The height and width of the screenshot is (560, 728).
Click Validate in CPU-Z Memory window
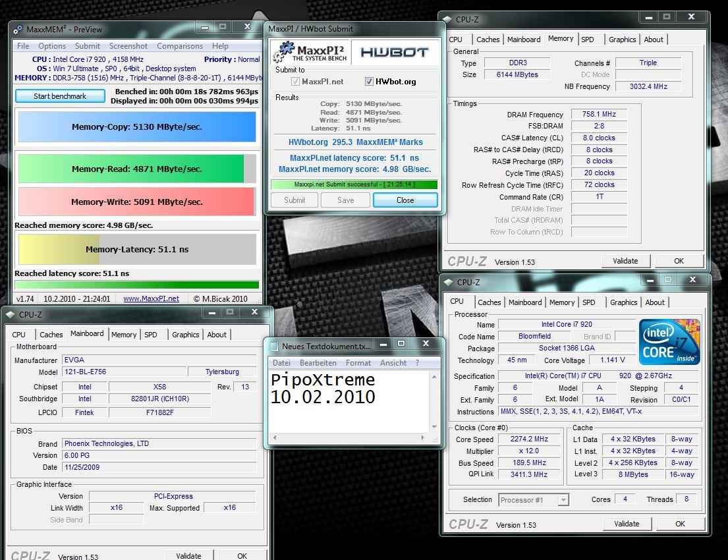coord(625,261)
